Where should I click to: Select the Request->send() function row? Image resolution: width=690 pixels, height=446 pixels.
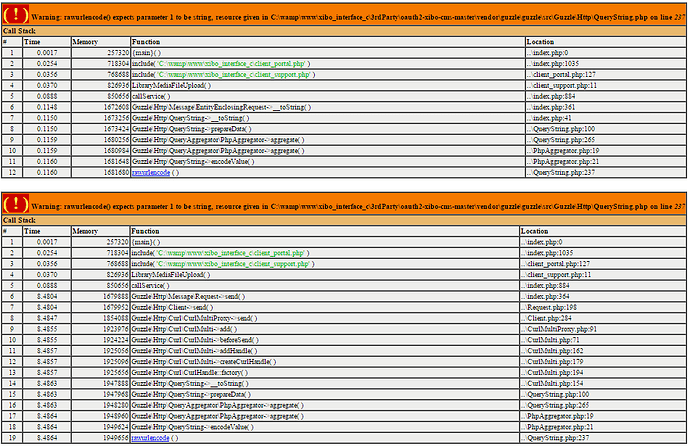tap(344, 296)
